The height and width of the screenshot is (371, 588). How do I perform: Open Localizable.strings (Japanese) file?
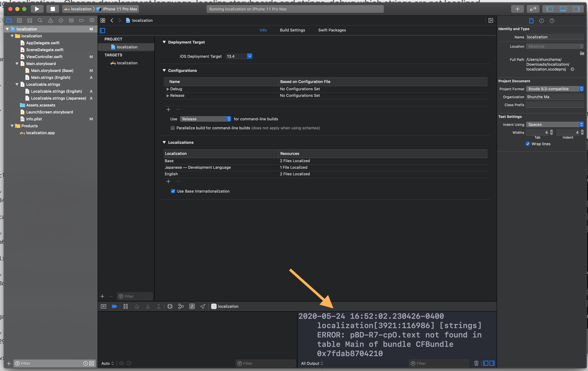tap(58, 98)
